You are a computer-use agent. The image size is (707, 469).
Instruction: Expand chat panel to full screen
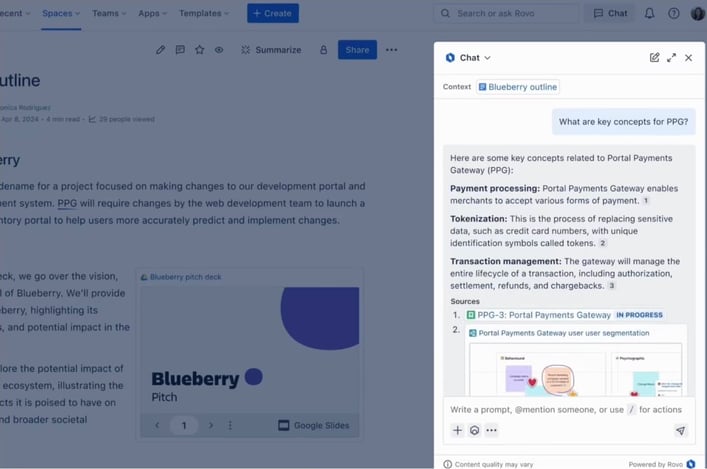click(x=671, y=58)
